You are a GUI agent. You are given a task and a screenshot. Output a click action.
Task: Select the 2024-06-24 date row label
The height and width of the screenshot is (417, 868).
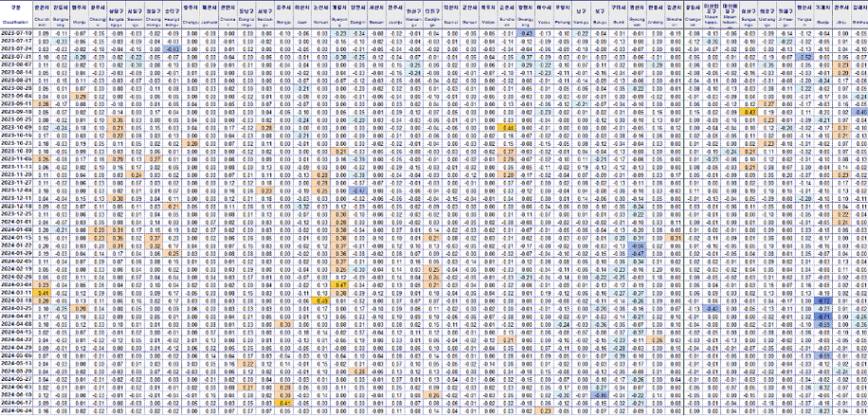[x=16, y=411]
